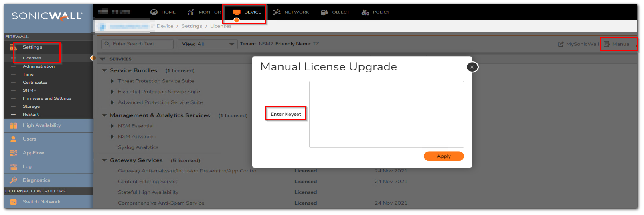Click the HOME gauge icon
This screenshot has height=215, width=644.
click(x=154, y=12)
